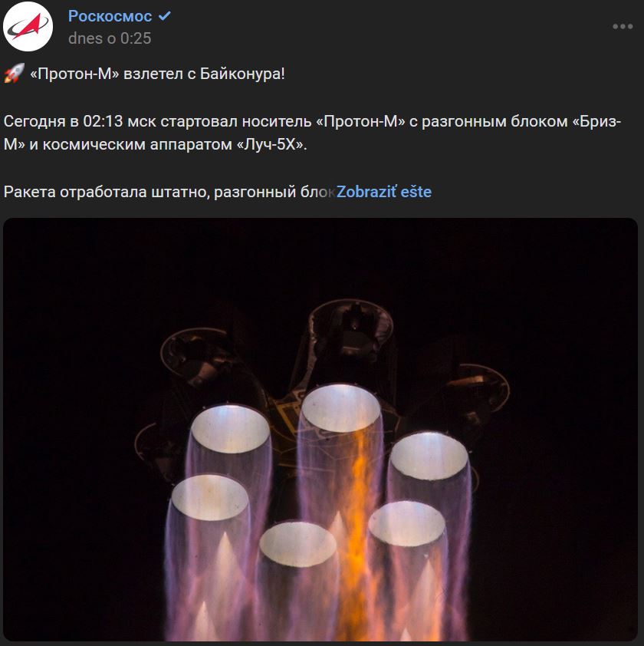Viewport: 644px width, 646px height.
Task: Open the Roscosmos round logo avatar
Action: pyautogui.click(x=28, y=27)
